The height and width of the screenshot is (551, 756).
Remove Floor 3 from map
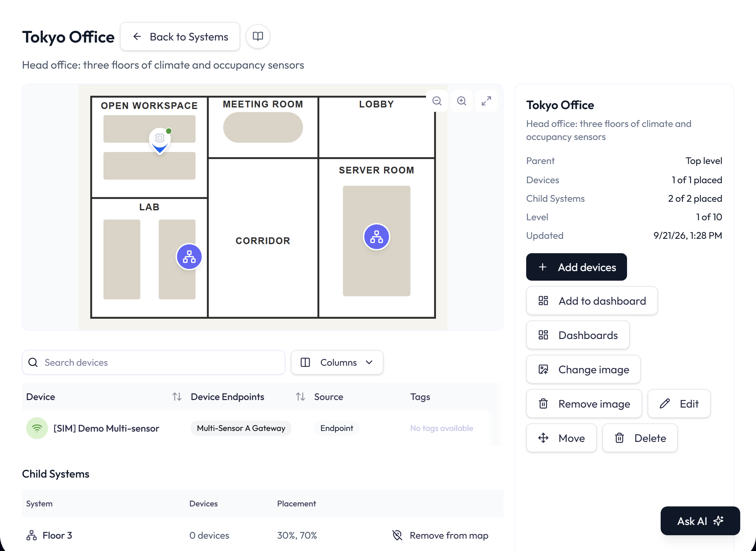pos(440,535)
